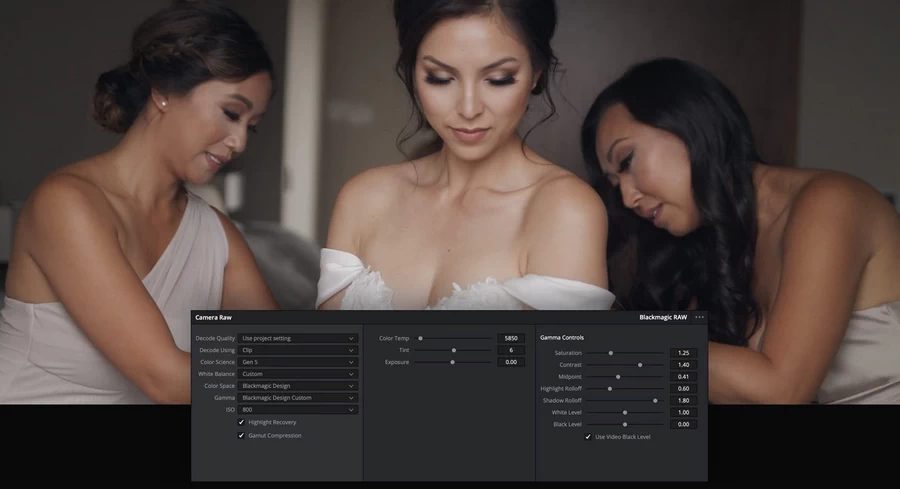Screen dimensions: 900x489
Task: Open the Decode Quality dropdown
Action: (x=298, y=338)
